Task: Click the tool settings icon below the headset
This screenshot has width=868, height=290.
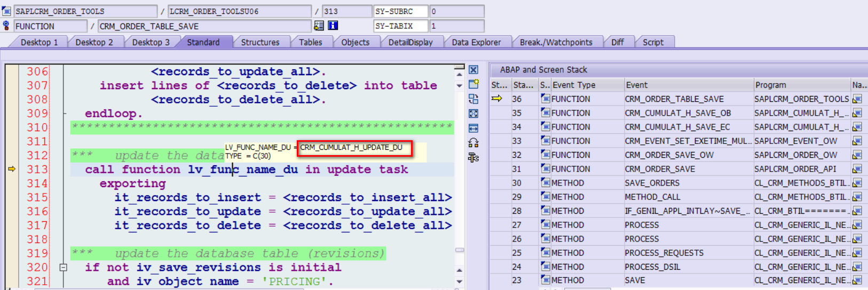Action: click(x=474, y=157)
